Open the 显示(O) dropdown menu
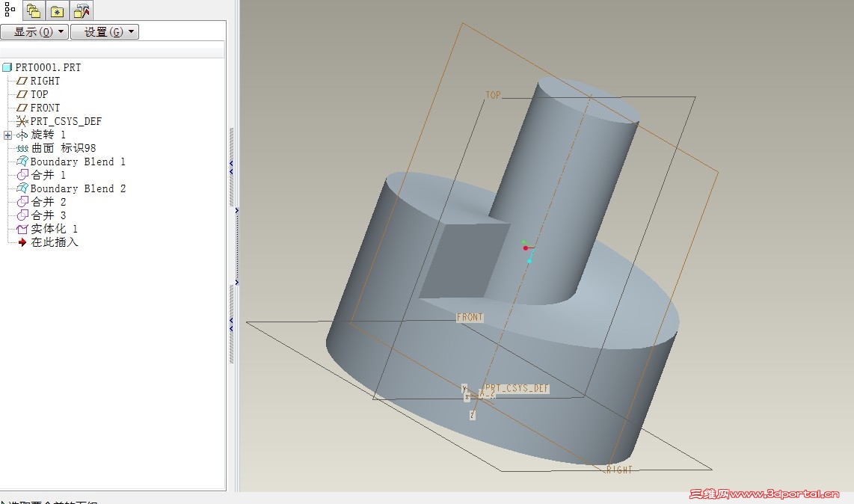Viewport: 854px width, 504px height. pyautogui.click(x=34, y=31)
